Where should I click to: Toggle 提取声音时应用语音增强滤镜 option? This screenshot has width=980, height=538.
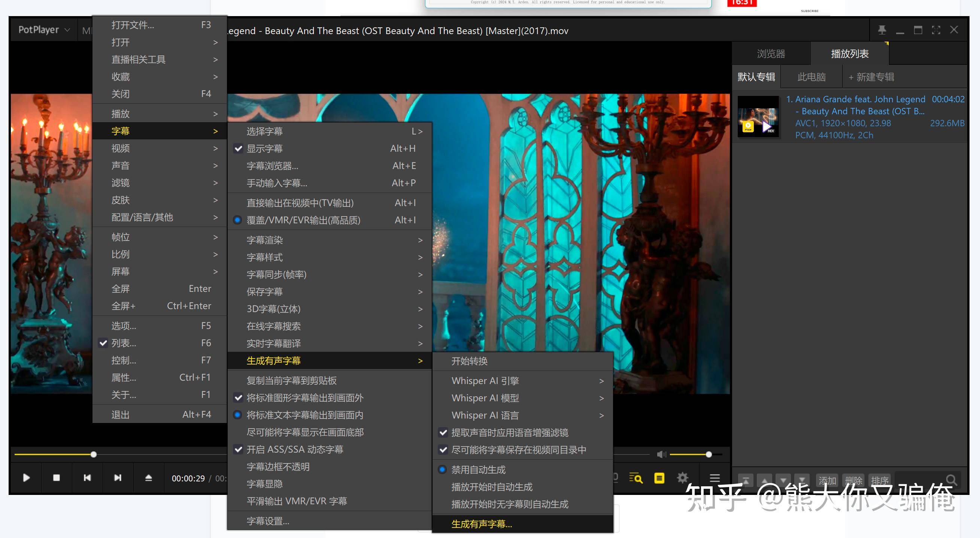pyautogui.click(x=523, y=433)
